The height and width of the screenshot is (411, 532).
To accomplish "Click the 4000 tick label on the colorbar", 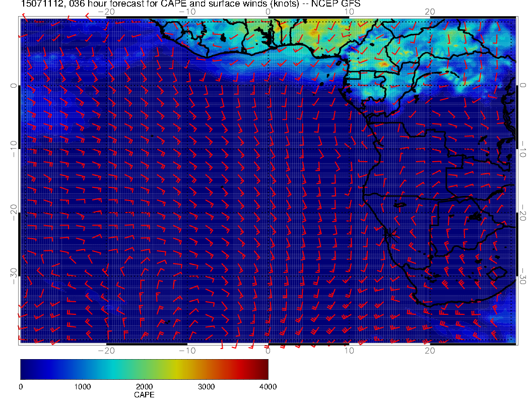I will pyautogui.click(x=268, y=387).
